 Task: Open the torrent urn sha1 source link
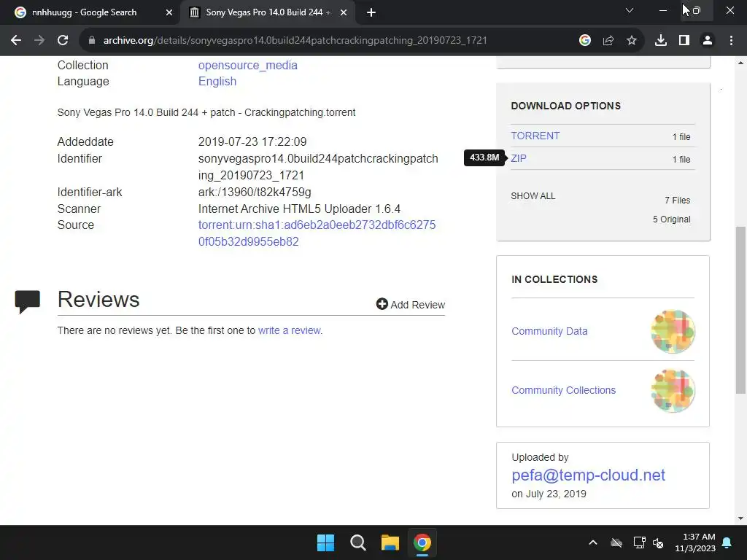tap(317, 233)
